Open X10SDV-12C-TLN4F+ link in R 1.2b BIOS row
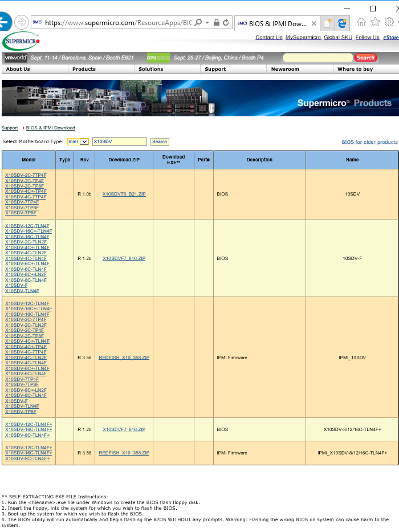 pyautogui.click(x=28, y=424)
